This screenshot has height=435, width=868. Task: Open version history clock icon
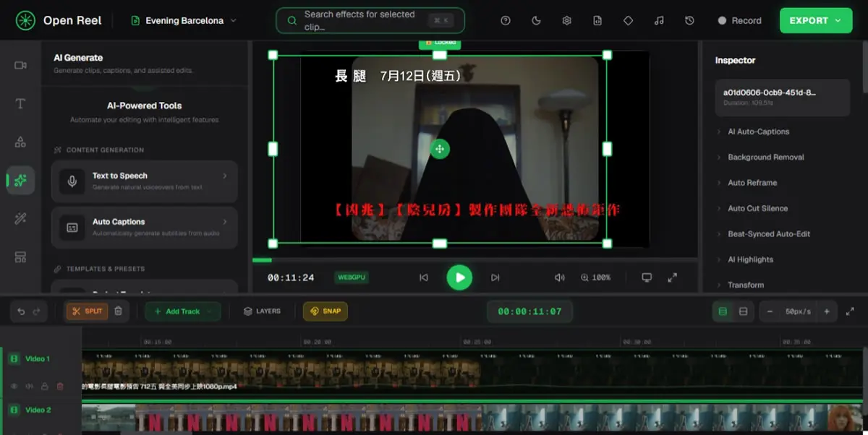pyautogui.click(x=689, y=20)
